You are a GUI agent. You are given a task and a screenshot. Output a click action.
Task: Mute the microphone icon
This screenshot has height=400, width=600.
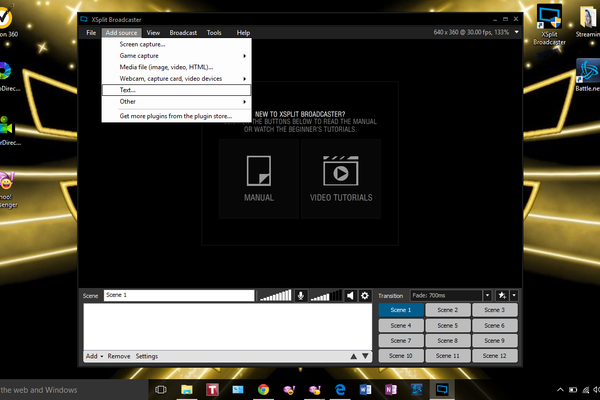300,296
